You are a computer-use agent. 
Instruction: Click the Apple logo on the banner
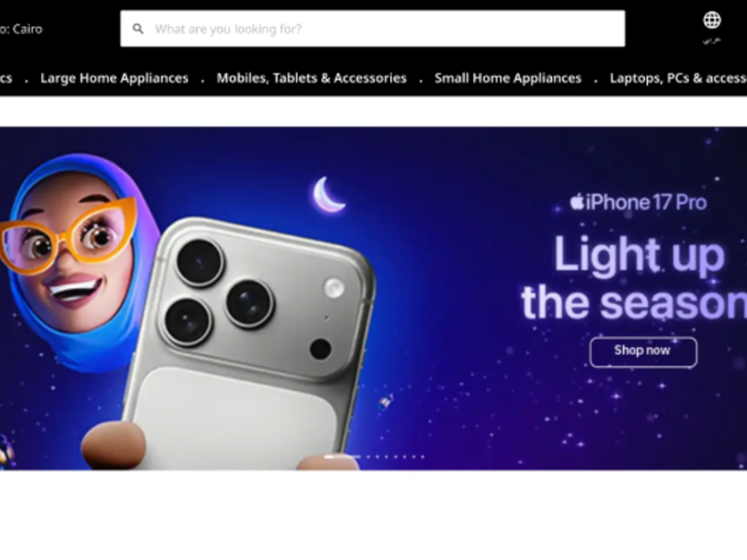577,202
